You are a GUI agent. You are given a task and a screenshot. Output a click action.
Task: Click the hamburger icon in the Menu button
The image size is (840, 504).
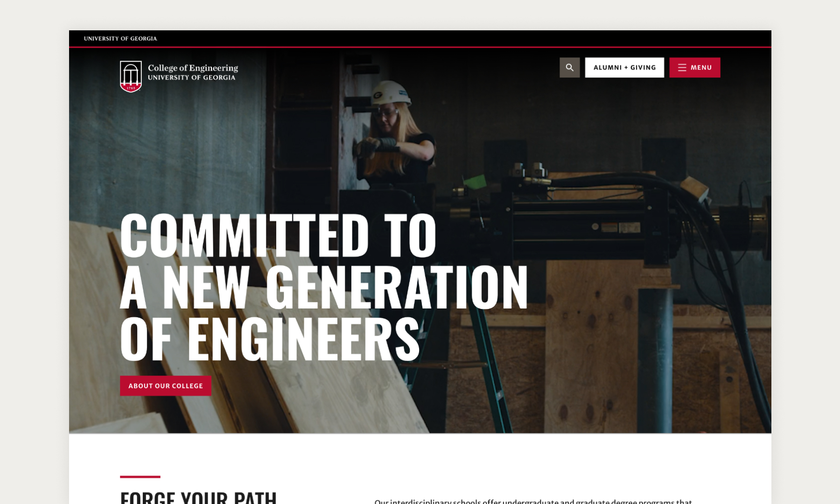[x=682, y=68]
